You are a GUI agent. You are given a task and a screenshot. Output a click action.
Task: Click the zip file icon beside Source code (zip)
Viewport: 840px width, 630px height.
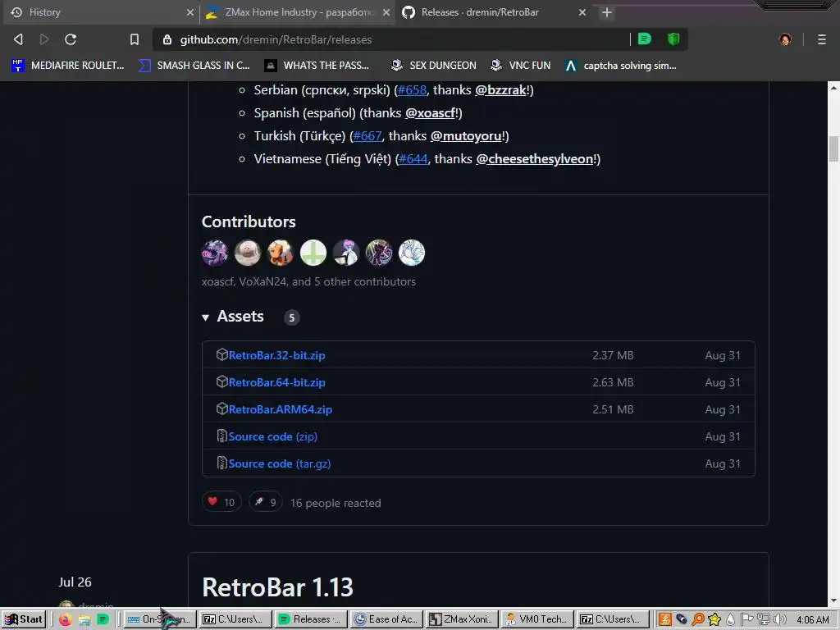(221, 436)
